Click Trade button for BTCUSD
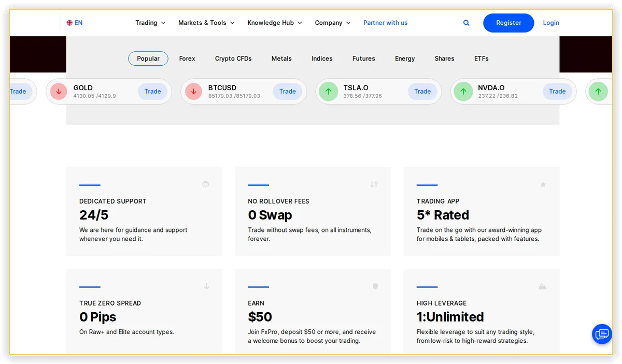The height and width of the screenshot is (364, 622). pyautogui.click(x=288, y=92)
